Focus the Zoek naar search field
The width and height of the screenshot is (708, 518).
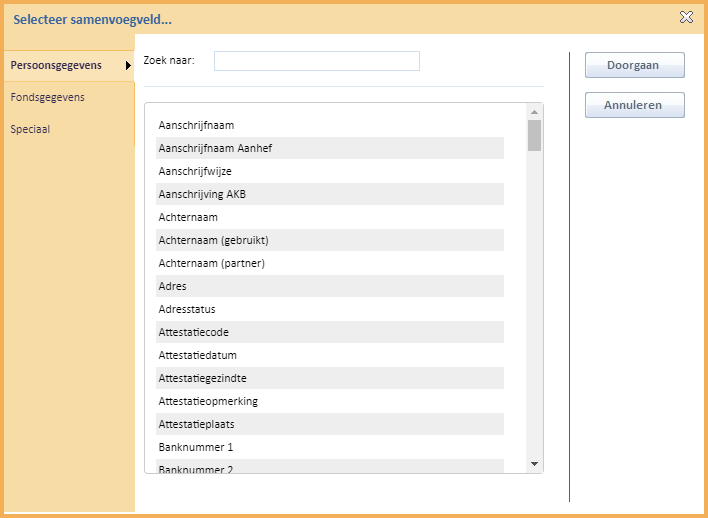317,61
